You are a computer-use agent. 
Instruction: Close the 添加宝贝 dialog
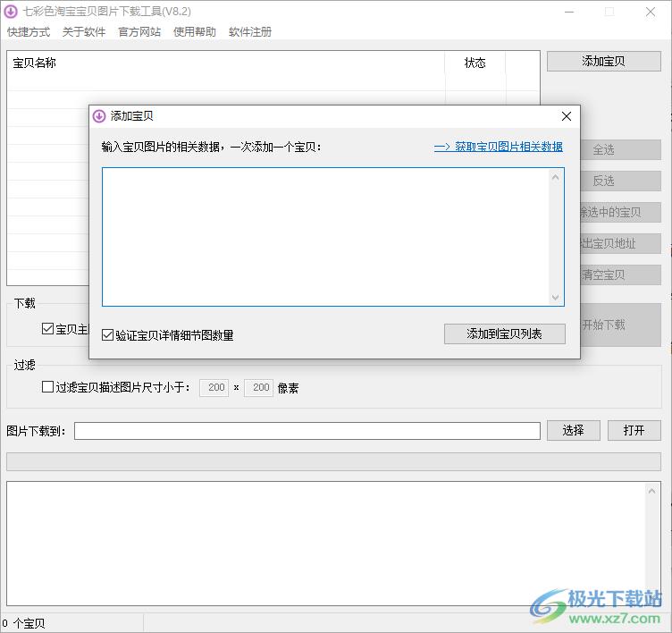(566, 116)
